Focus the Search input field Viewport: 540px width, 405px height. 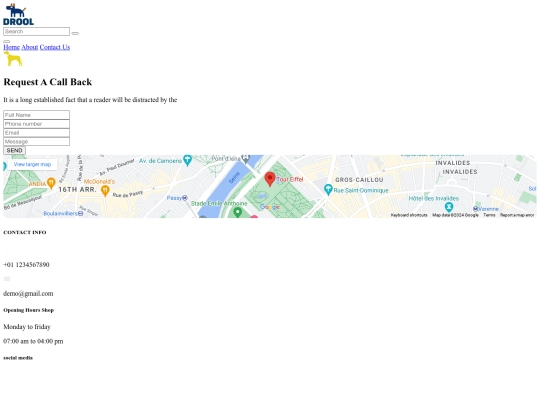pyautogui.click(x=37, y=31)
